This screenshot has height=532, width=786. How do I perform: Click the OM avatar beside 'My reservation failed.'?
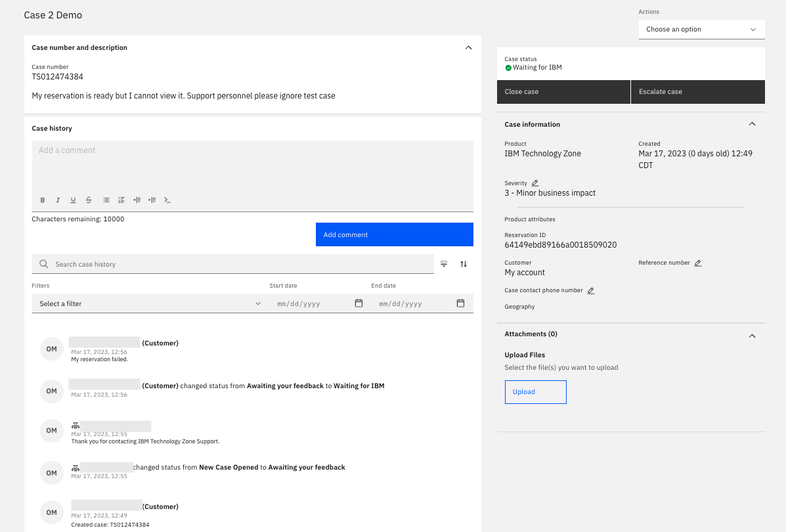coord(52,349)
